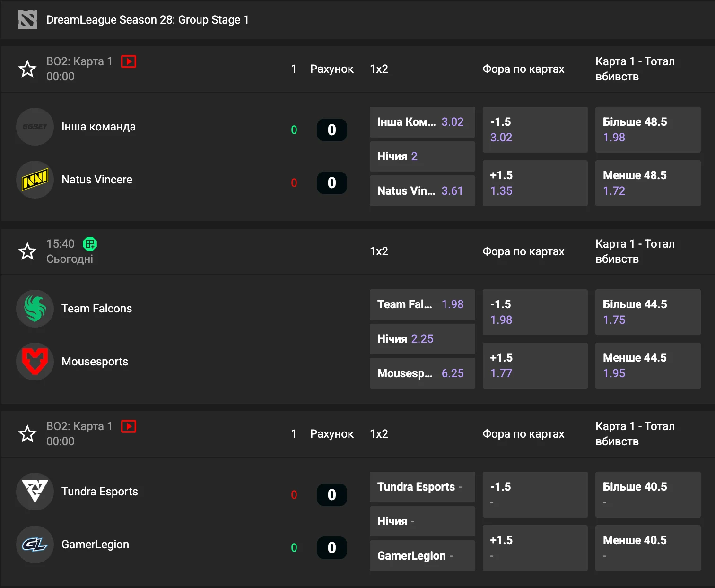Toggle favorite star for Team Falcons match

click(27, 251)
